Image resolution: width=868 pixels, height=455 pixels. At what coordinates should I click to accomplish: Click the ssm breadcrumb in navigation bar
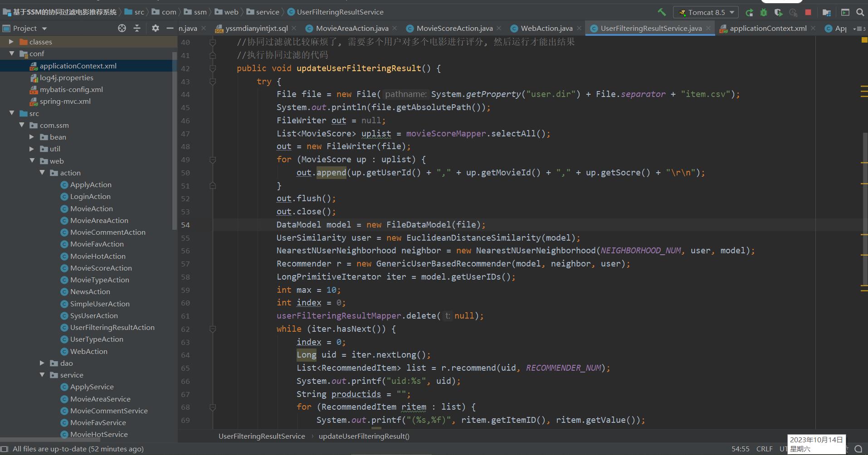click(195, 12)
